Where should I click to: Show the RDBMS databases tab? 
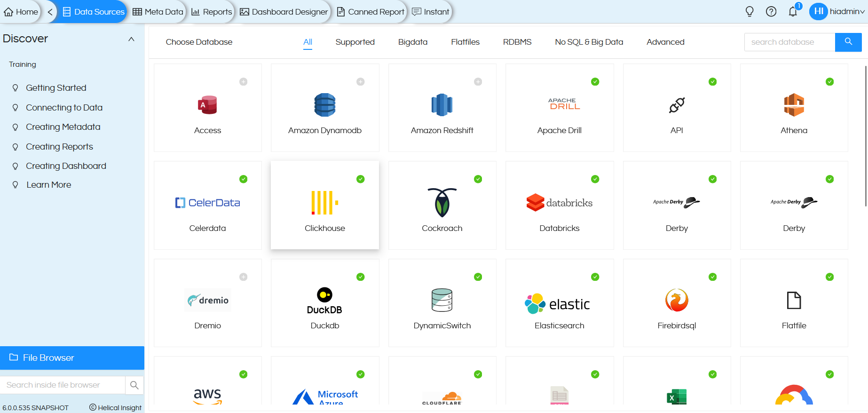pos(517,42)
